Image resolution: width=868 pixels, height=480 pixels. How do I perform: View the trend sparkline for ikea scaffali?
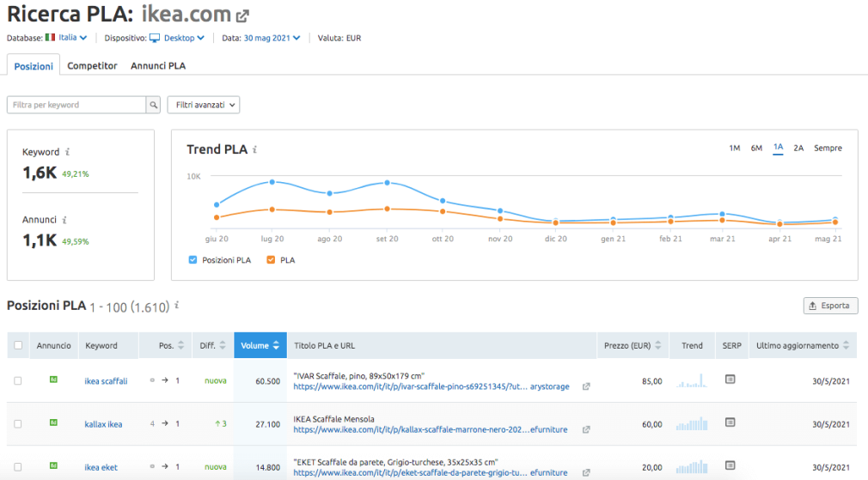tap(692, 380)
